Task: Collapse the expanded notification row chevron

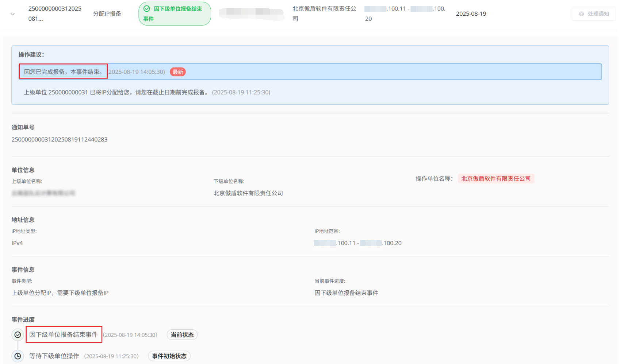Action: [13, 14]
